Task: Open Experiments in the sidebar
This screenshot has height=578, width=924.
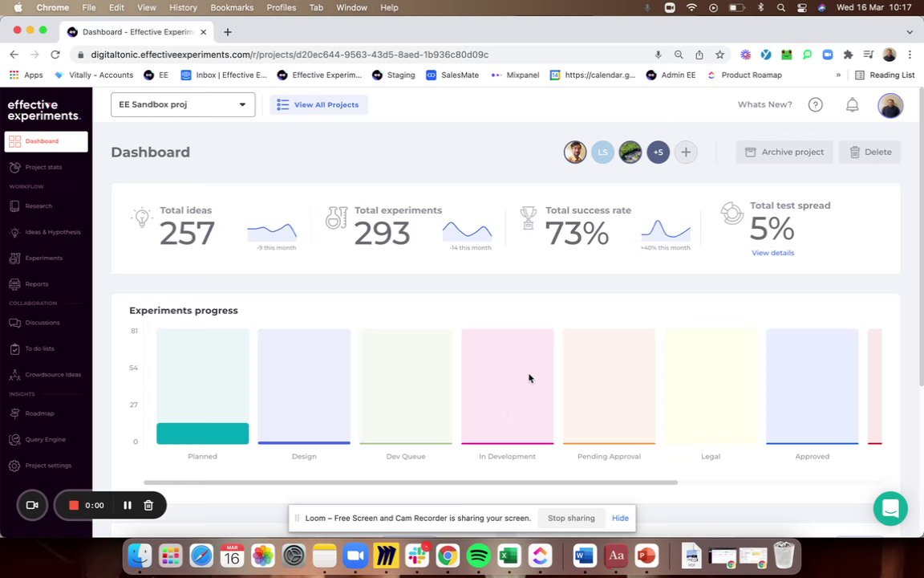Action: pos(43,258)
